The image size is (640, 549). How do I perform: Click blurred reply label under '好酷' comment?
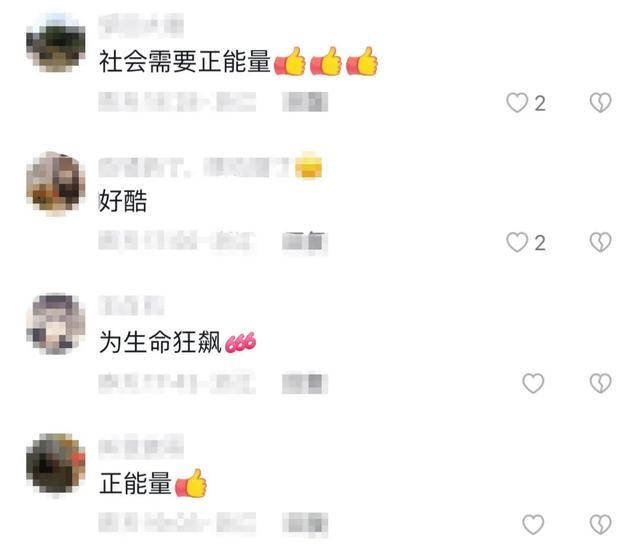(x=305, y=242)
